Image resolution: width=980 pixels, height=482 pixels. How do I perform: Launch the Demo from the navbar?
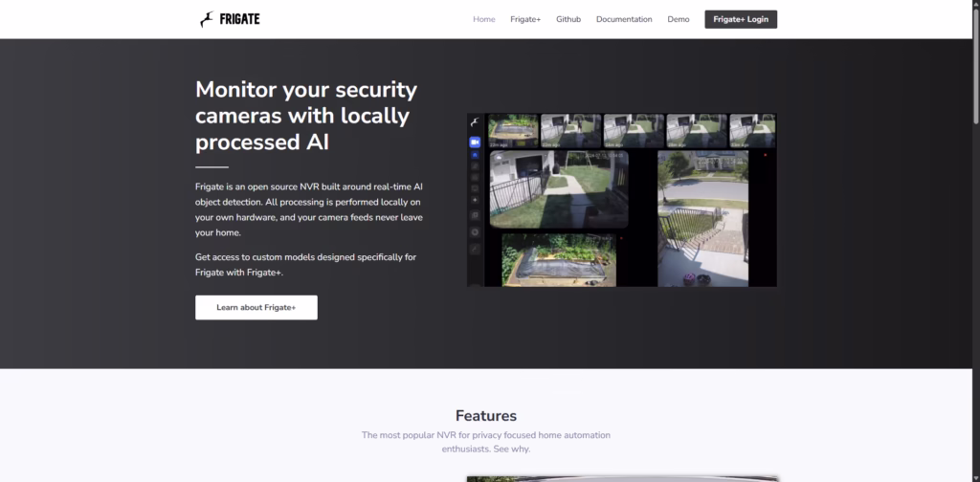(679, 19)
